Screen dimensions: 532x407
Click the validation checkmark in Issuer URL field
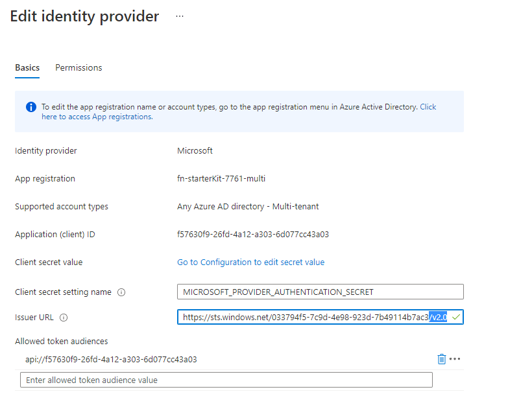coord(456,318)
